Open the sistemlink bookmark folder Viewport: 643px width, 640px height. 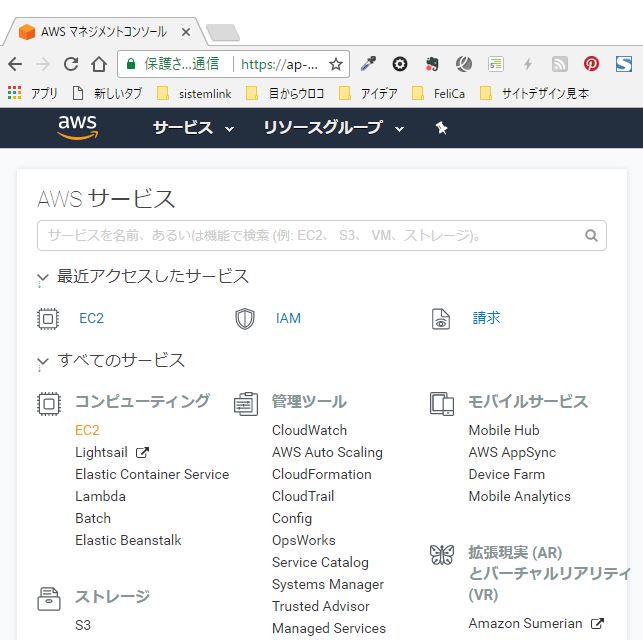[194, 93]
